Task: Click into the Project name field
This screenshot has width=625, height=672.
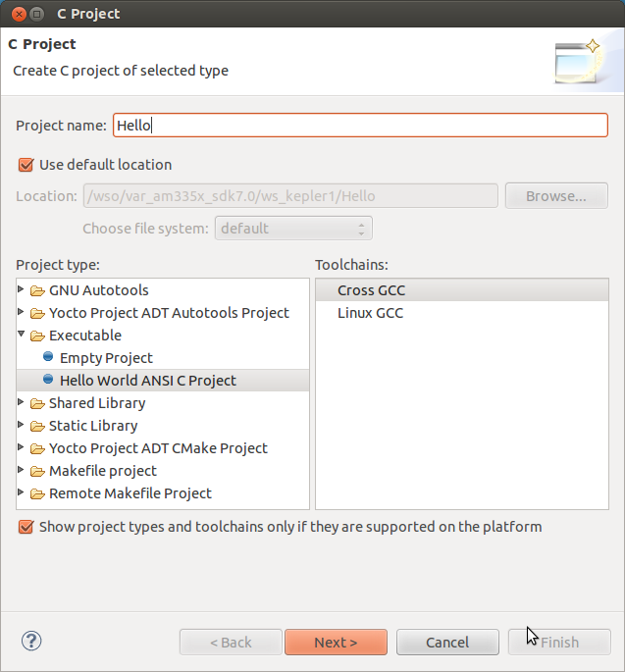Action: (x=360, y=125)
